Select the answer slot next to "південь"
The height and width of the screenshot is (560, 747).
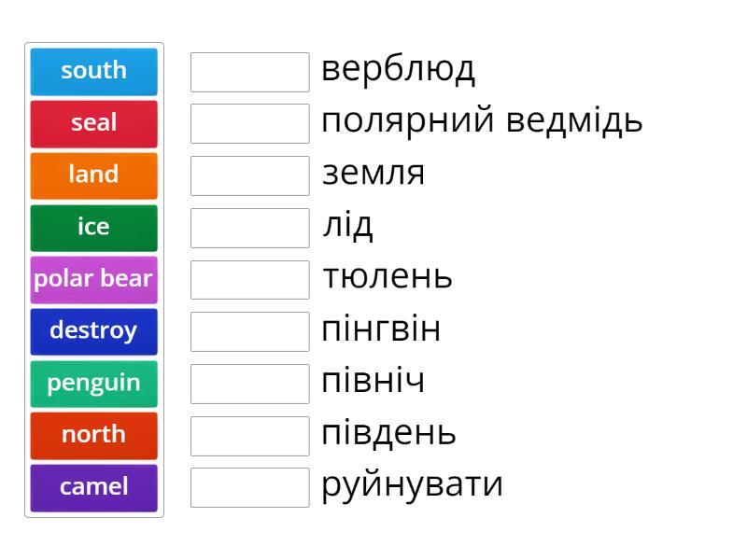tap(249, 435)
